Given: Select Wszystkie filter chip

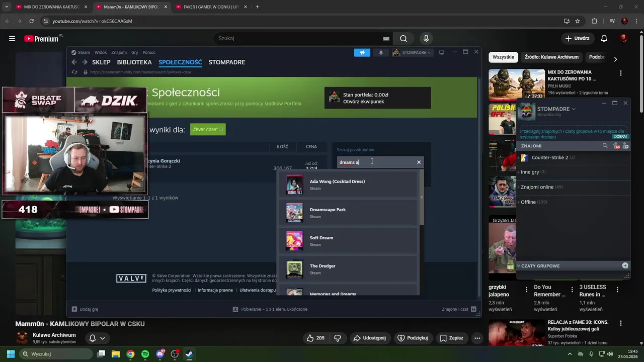Looking at the screenshot, I should pos(503,57).
